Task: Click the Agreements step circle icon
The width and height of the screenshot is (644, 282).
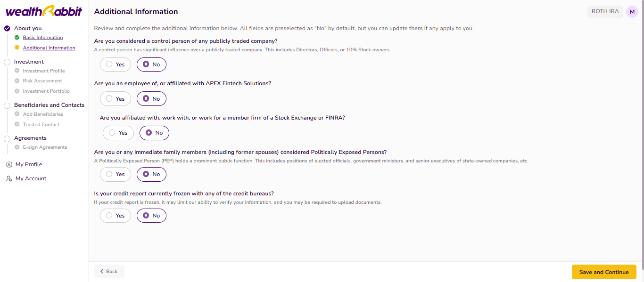Action: 7,138
